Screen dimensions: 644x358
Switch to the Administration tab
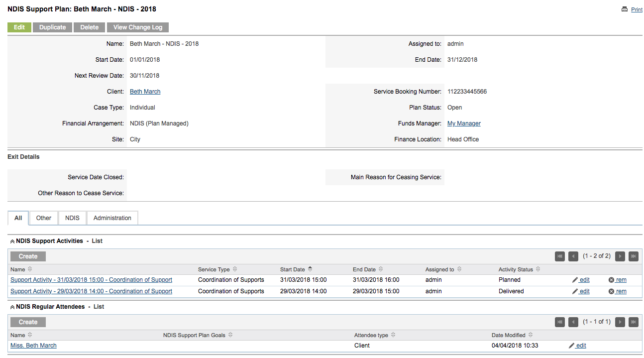(x=112, y=218)
